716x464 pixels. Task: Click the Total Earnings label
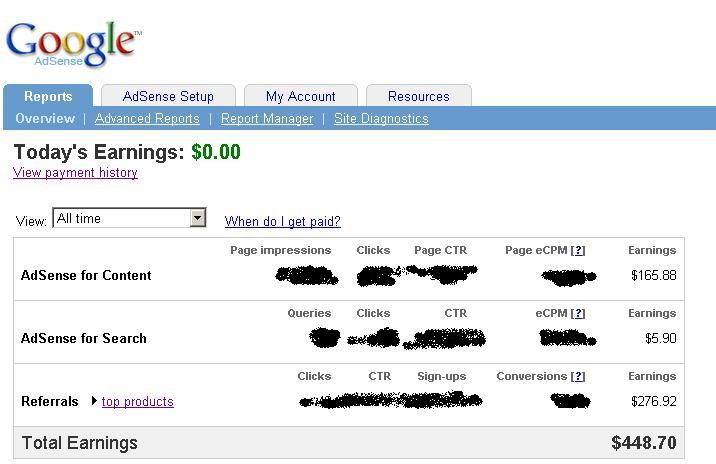coord(79,443)
